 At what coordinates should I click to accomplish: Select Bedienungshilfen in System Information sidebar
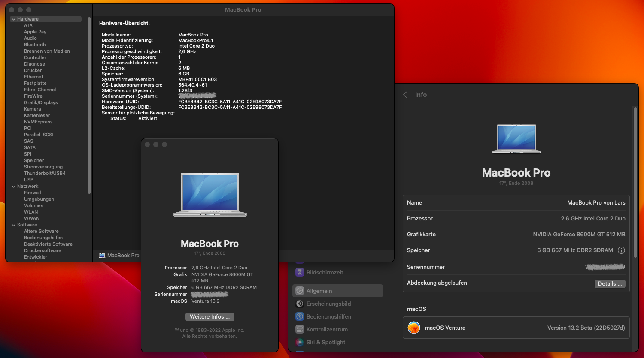click(x=43, y=238)
